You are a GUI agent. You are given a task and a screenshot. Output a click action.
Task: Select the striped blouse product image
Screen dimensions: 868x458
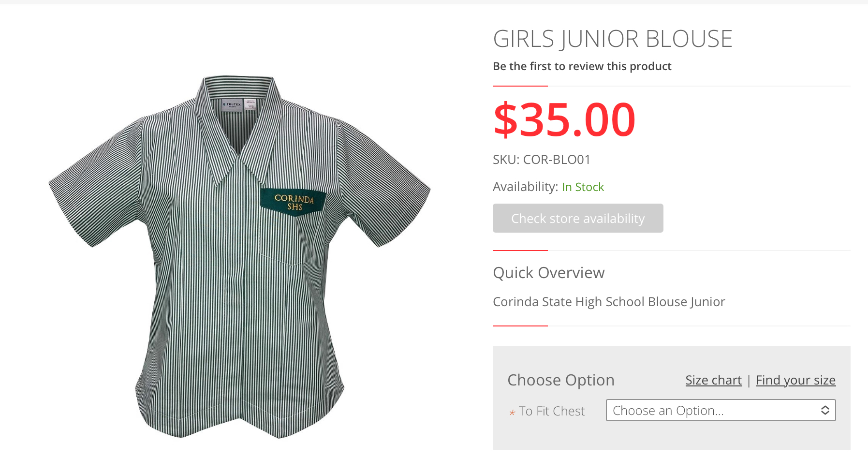[239, 256]
